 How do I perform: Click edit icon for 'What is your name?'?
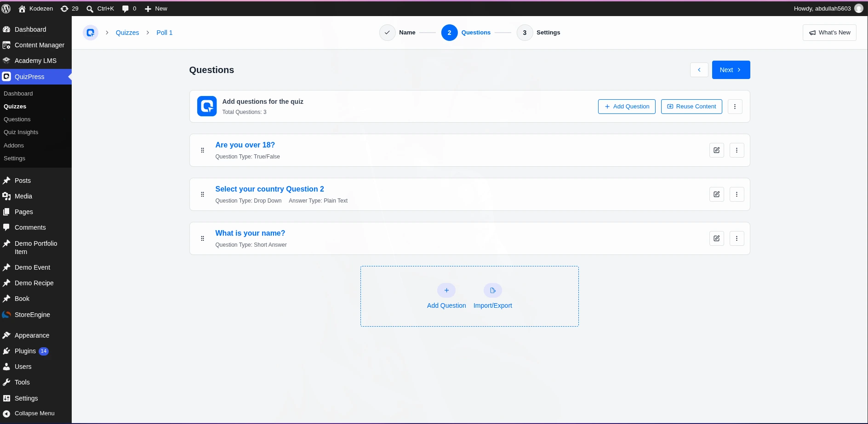tap(716, 238)
